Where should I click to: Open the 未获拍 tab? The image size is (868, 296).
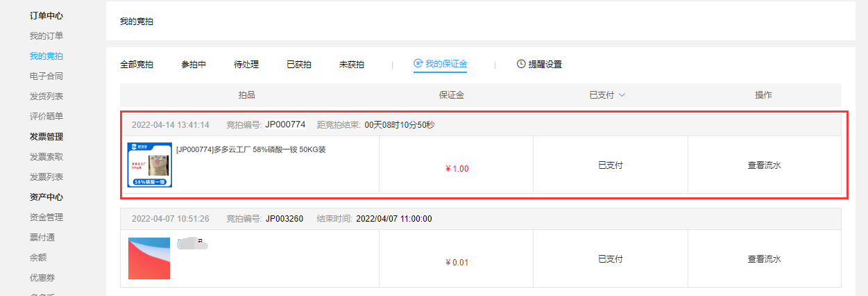[x=352, y=65]
